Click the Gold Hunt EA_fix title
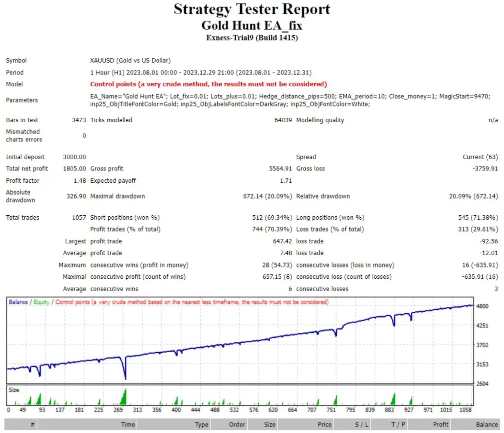504x433 pixels. point(252,25)
